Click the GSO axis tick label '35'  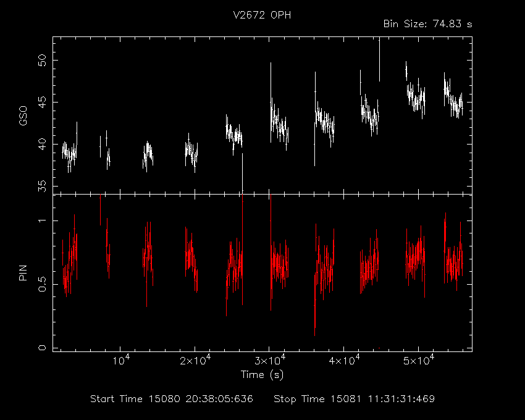[x=43, y=186]
